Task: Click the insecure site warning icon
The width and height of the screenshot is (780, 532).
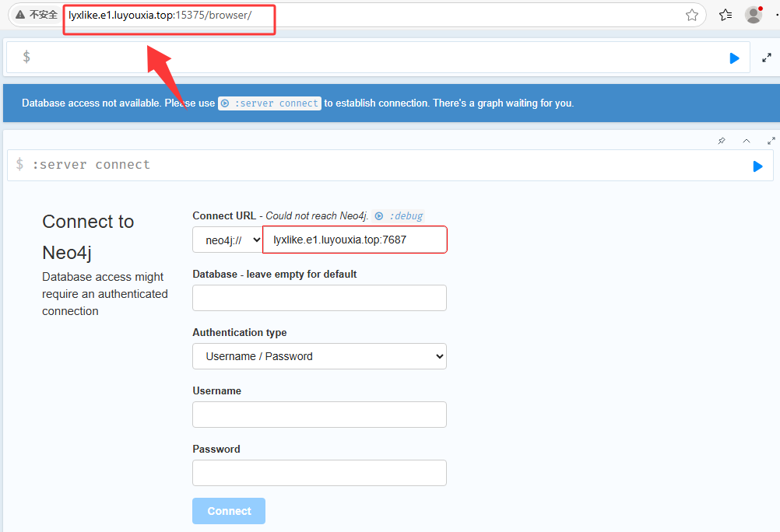Action: (x=20, y=15)
